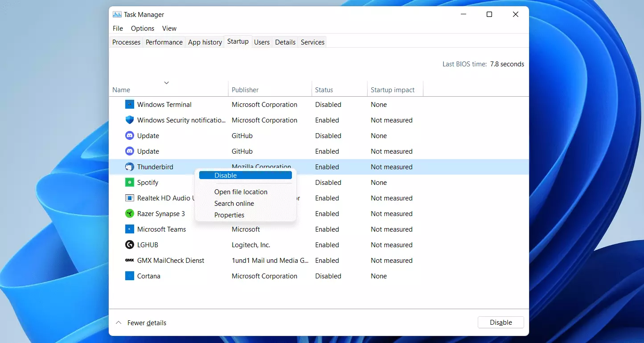This screenshot has width=644, height=343.
Task: Click the Cortana app icon
Action: (130, 276)
